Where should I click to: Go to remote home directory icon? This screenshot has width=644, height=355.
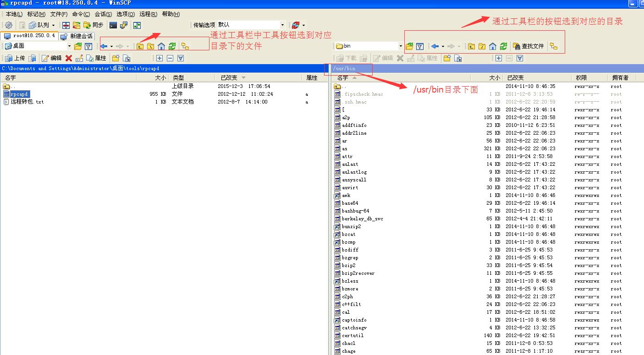tap(493, 46)
